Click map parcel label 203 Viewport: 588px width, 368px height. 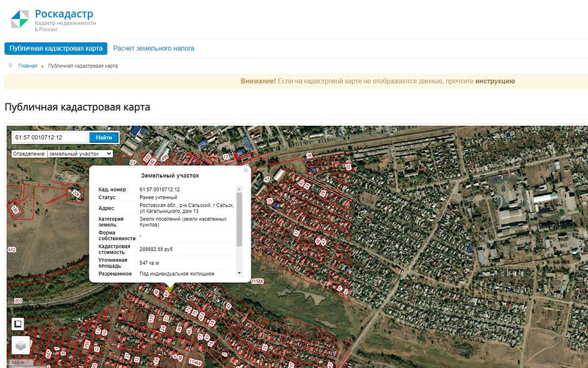[x=18, y=301]
